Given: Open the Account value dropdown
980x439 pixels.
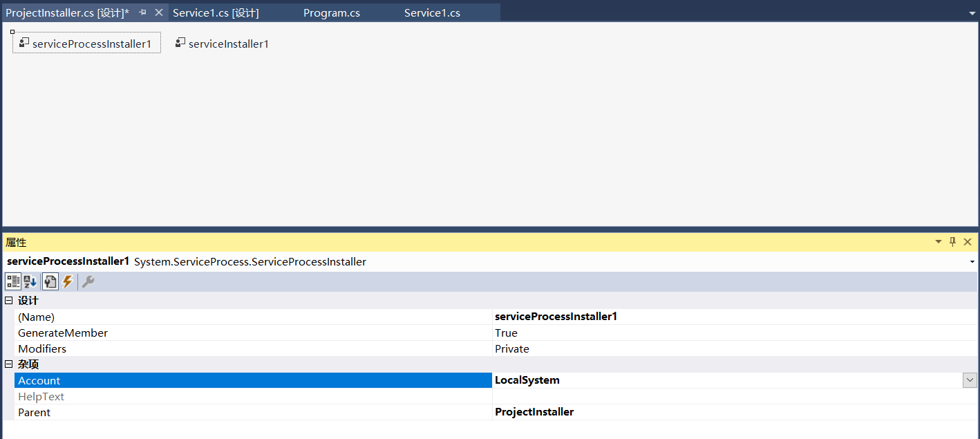Looking at the screenshot, I should pyautogui.click(x=970, y=380).
